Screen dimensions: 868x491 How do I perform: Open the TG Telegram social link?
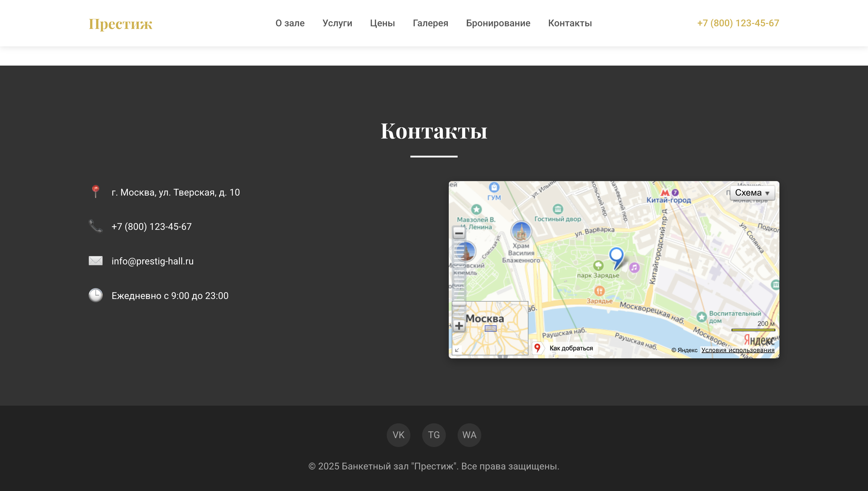coord(434,435)
